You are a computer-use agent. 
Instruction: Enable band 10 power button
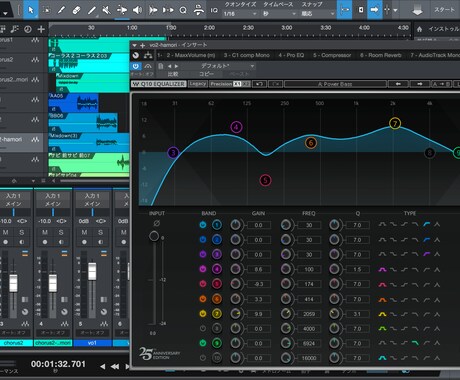tap(202, 358)
